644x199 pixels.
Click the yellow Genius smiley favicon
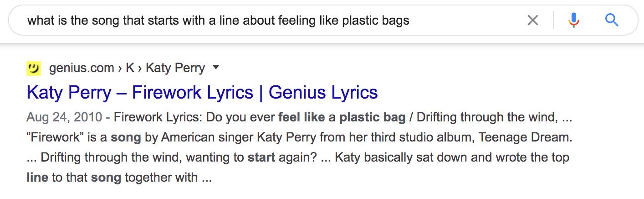tap(34, 68)
